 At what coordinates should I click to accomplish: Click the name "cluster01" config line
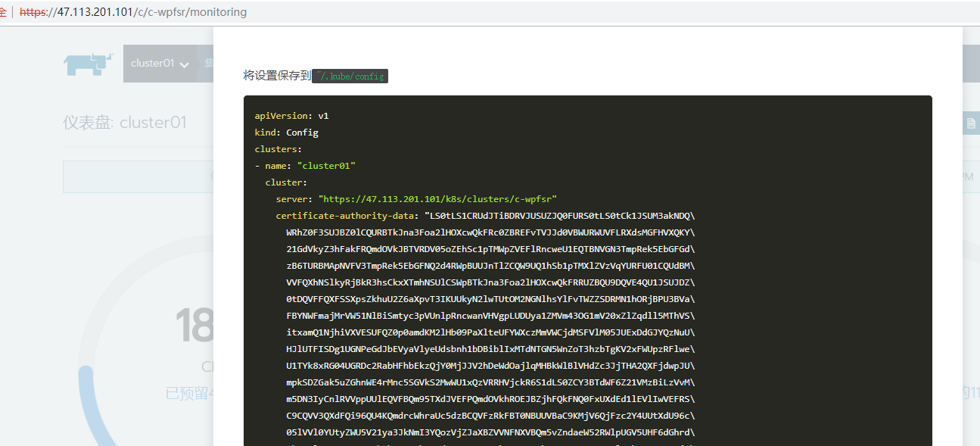305,166
